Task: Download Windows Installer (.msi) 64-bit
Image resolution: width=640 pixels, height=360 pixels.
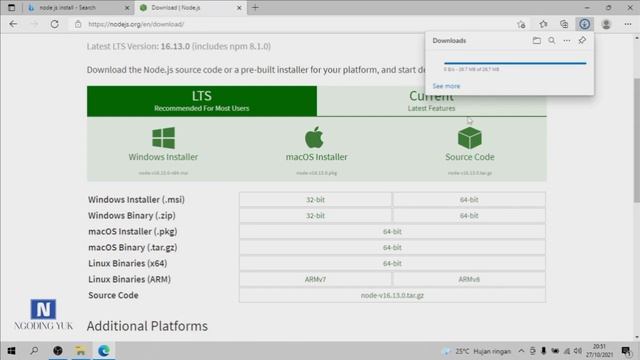Action: tap(469, 200)
